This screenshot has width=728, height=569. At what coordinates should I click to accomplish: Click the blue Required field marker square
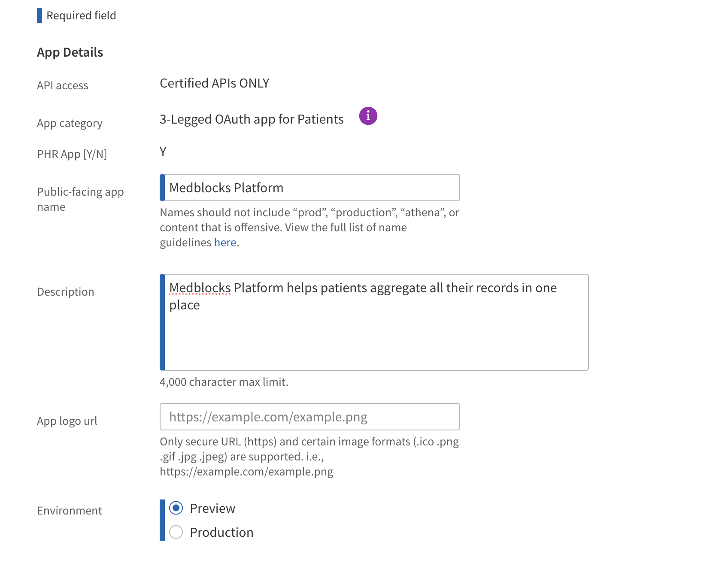click(39, 15)
